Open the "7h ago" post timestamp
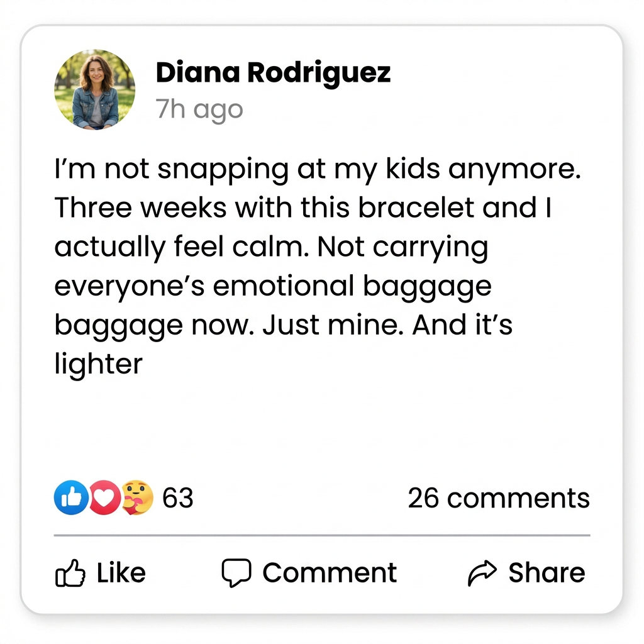644x644 pixels. pyautogui.click(x=199, y=109)
